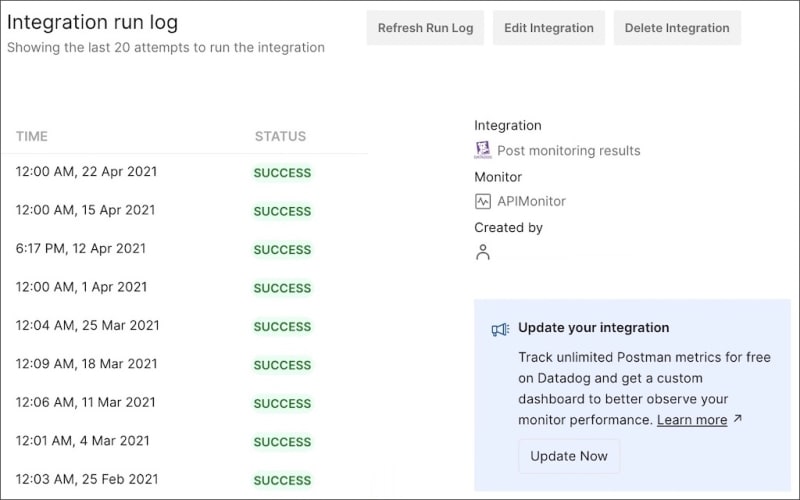Click the megaphone announcement icon

[x=500, y=329]
